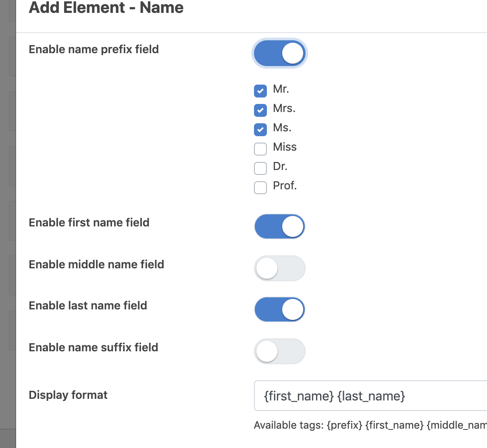Uncheck the Ms. prefix checkbox
Screen dimensions: 487x448
[260, 130]
